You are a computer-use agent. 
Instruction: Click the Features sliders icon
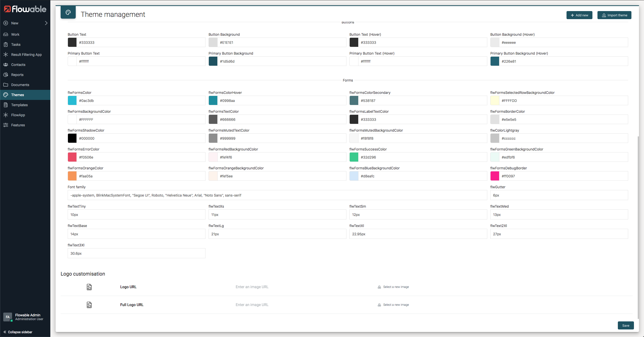click(6, 125)
